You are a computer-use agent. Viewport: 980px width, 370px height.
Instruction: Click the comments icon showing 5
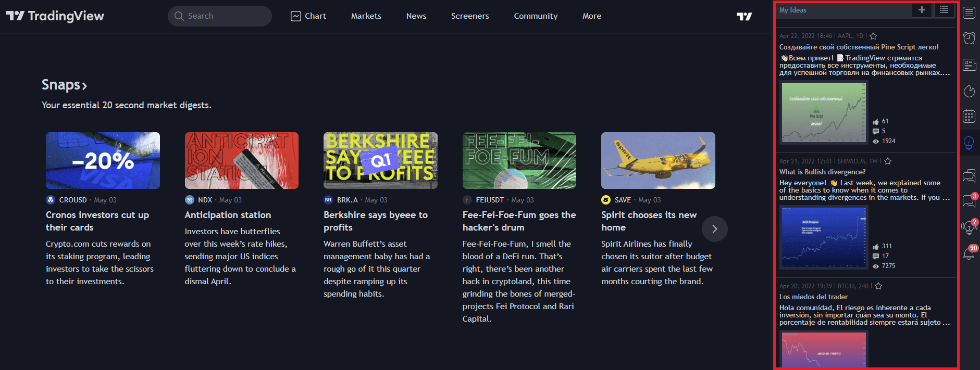pos(876,132)
